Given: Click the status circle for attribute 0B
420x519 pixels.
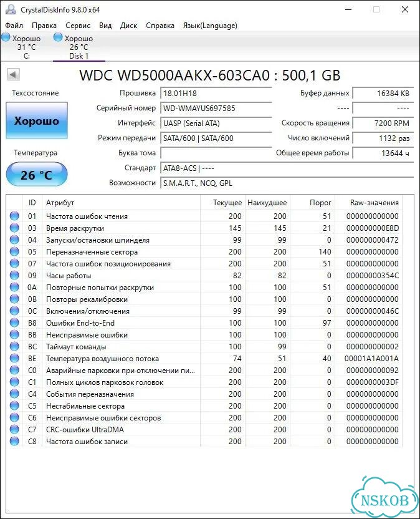Looking at the screenshot, I should click(14, 299).
